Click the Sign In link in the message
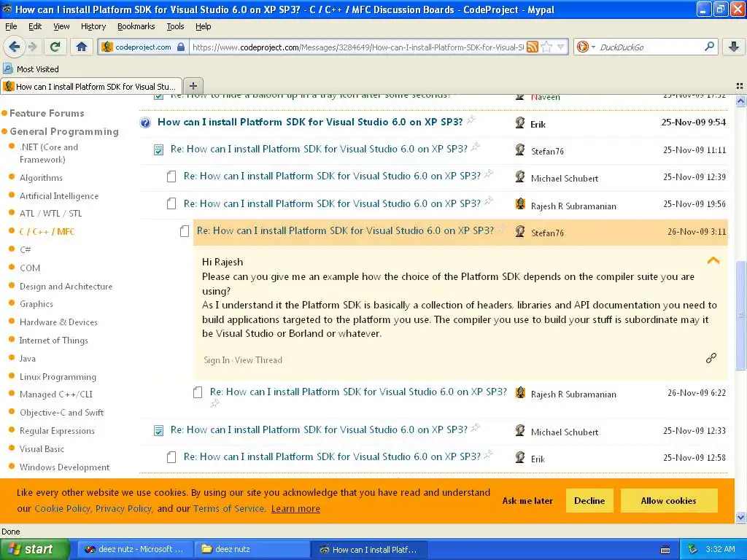 coord(216,360)
